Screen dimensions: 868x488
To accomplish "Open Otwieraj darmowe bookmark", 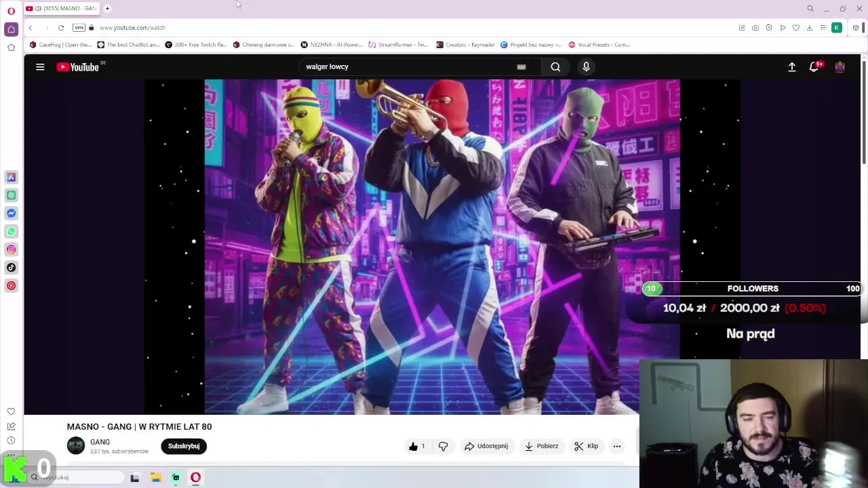I will click(264, 45).
